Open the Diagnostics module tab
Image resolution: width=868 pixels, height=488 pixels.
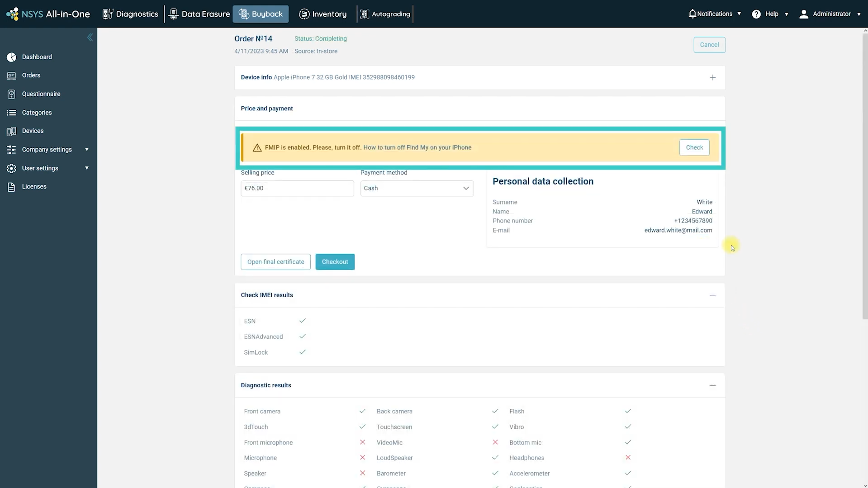[130, 14]
